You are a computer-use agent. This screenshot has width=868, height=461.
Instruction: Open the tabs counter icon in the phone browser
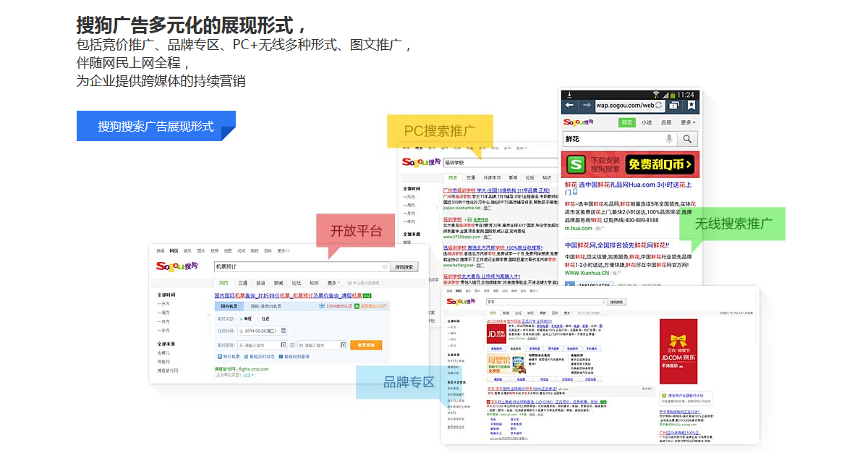[673, 106]
